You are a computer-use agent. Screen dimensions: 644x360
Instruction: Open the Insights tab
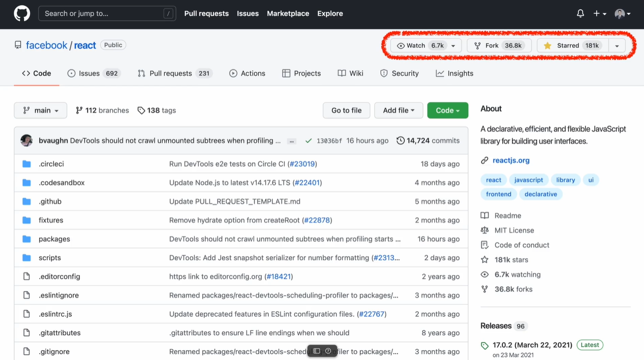pyautogui.click(x=455, y=73)
